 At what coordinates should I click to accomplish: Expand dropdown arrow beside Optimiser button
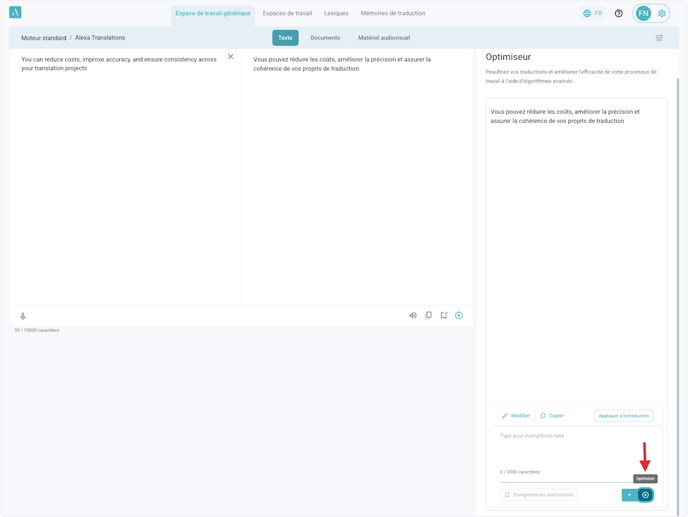(x=629, y=495)
